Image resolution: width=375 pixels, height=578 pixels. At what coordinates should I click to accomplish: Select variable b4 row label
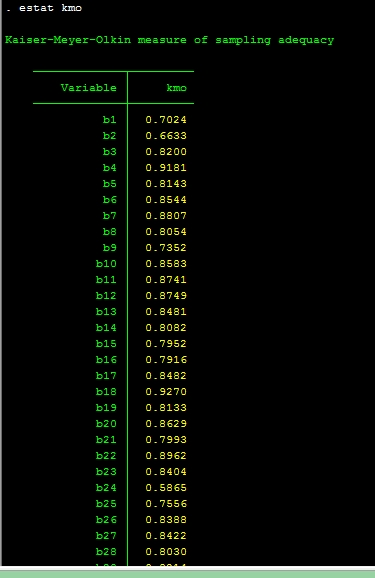[x=110, y=168]
